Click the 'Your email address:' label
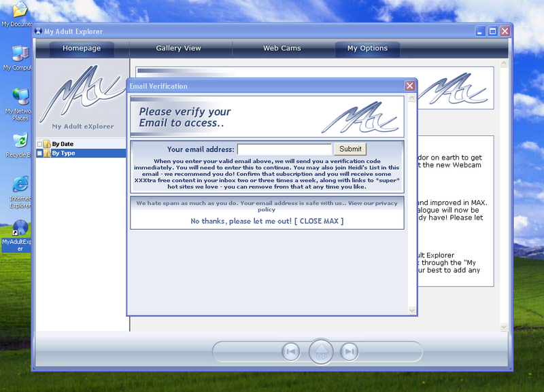Image resolution: width=544 pixels, height=392 pixels. [201, 149]
